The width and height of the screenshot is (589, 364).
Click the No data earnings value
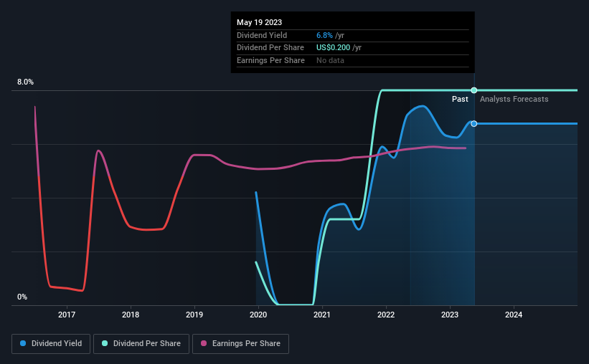click(x=330, y=60)
